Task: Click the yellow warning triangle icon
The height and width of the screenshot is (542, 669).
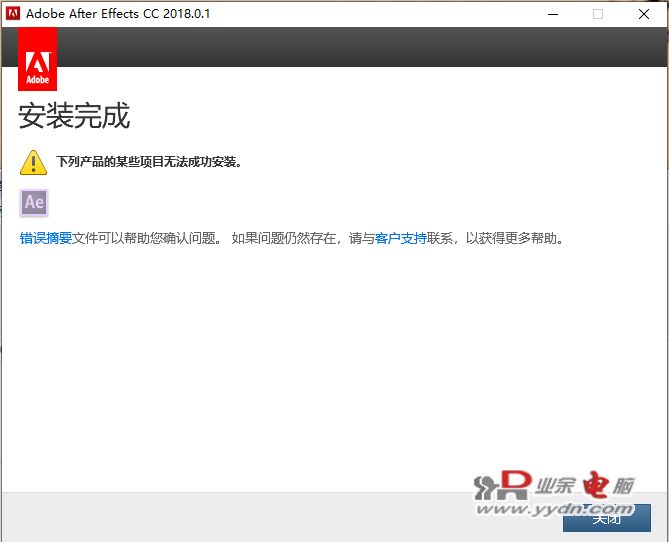Action: [x=33, y=163]
